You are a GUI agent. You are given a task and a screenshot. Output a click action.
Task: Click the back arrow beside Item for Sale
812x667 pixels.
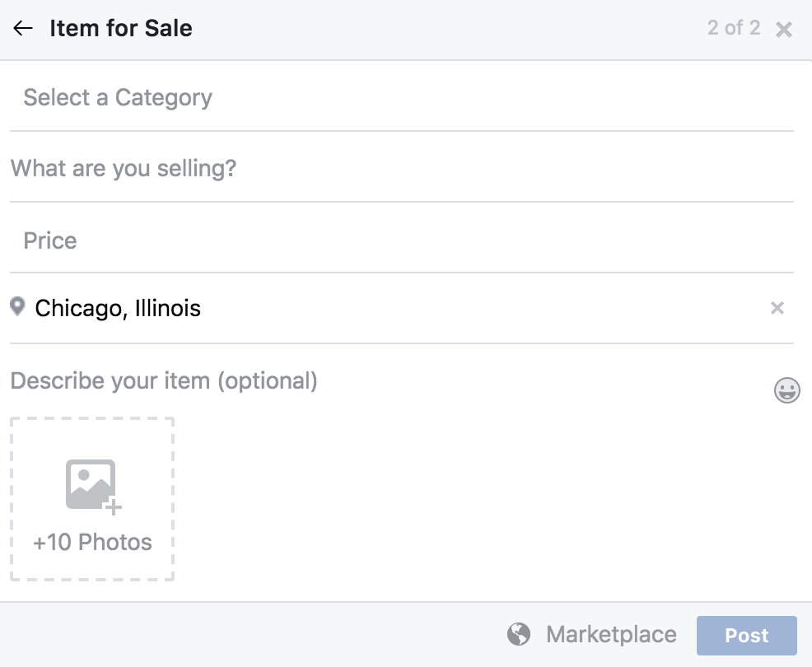tap(23, 28)
